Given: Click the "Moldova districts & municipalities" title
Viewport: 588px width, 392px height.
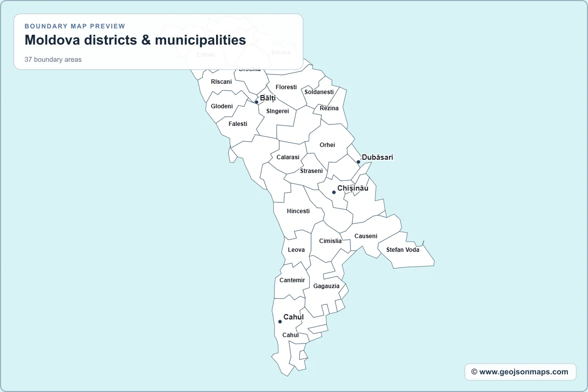Looking at the screenshot, I should (x=135, y=40).
